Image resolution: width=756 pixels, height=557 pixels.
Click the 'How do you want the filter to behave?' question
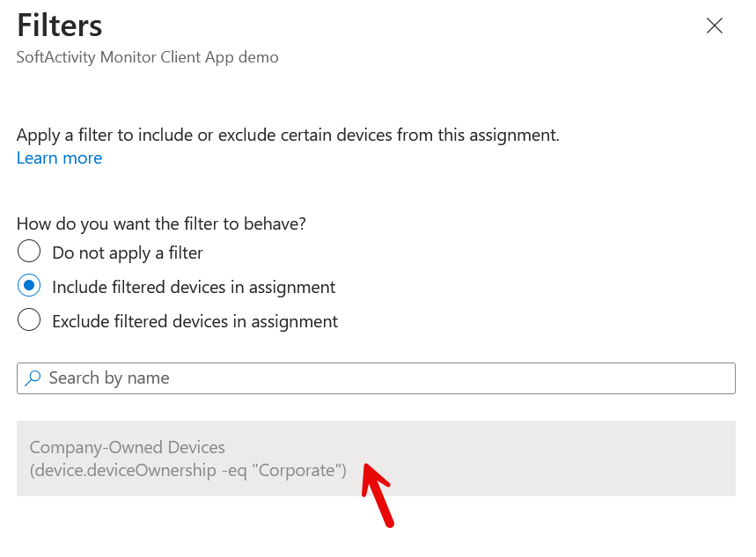pyautogui.click(x=162, y=224)
